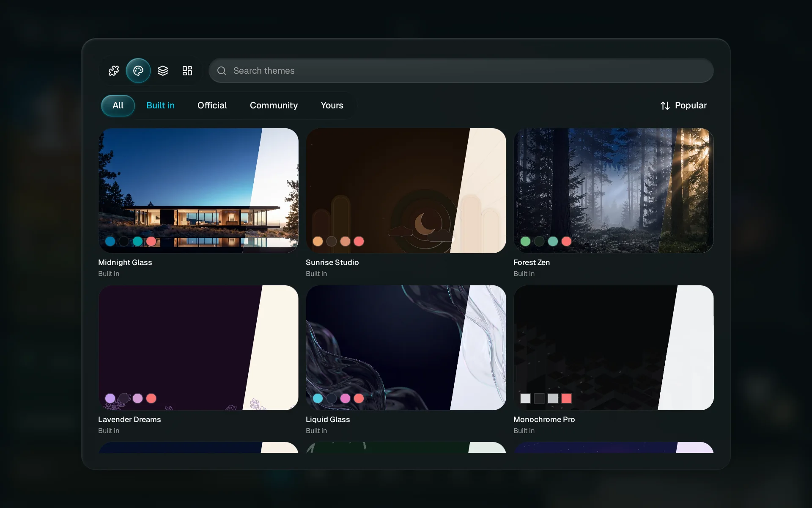Select the All filter tab
The width and height of the screenshot is (812, 508).
pos(118,105)
